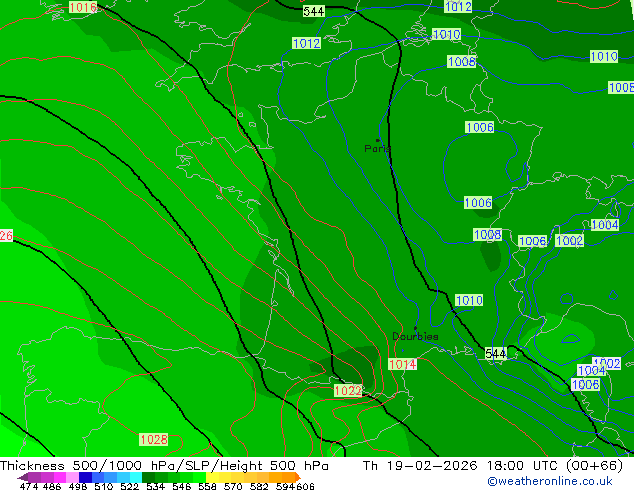The height and width of the screenshot is (490, 634).
Task: Click the blue 1002 label beside 1006
Action: tap(569, 241)
